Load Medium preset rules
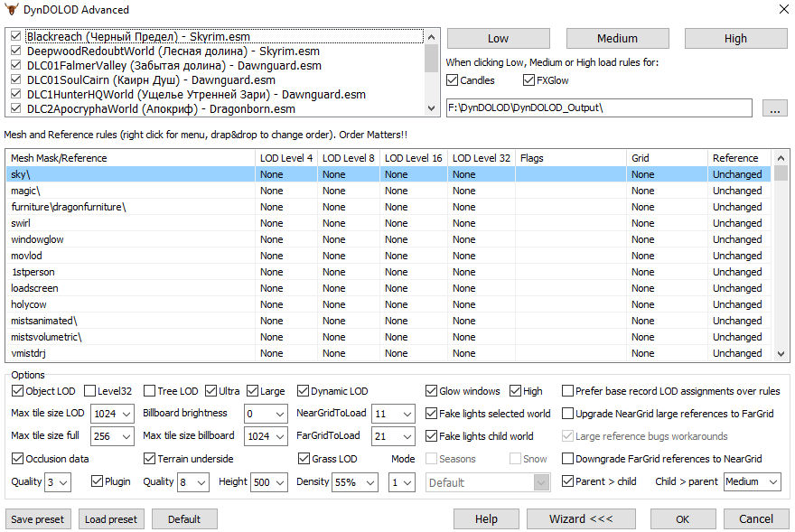The image size is (795, 532). (618, 39)
